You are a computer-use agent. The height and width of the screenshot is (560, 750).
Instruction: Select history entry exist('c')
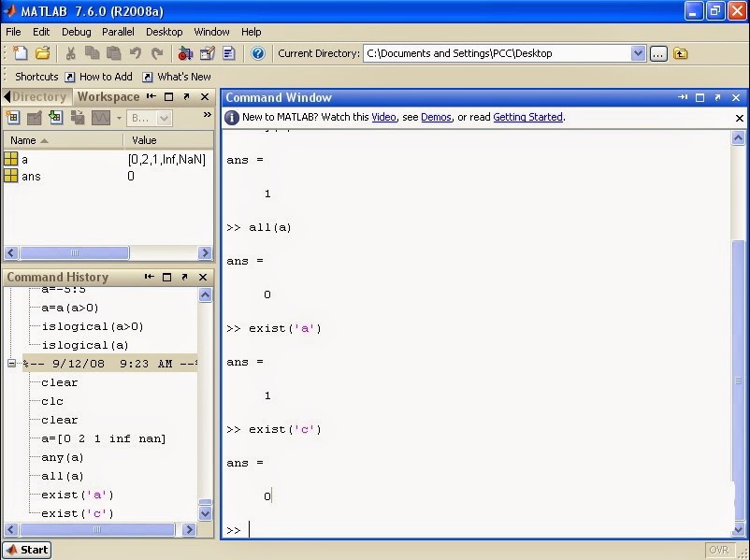(78, 513)
